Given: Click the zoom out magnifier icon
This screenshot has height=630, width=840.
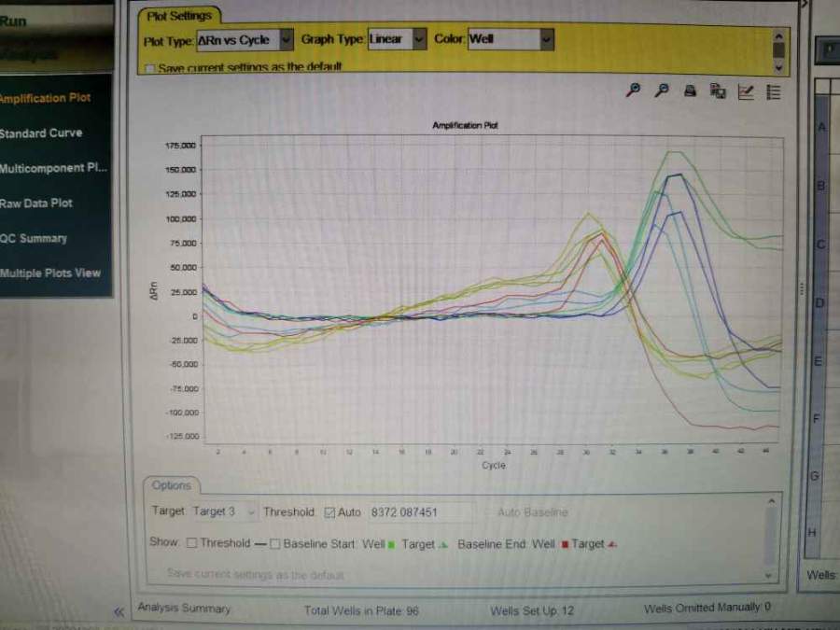Looking at the screenshot, I should [x=662, y=91].
